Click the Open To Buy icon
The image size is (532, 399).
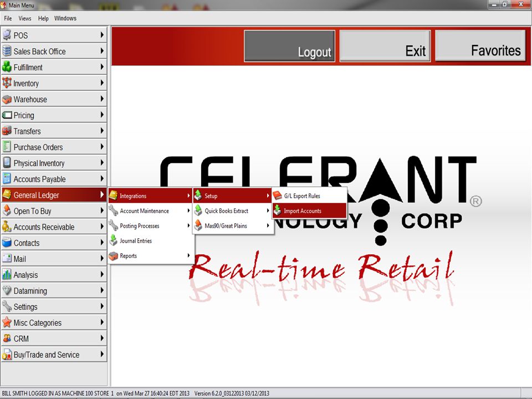[7, 211]
